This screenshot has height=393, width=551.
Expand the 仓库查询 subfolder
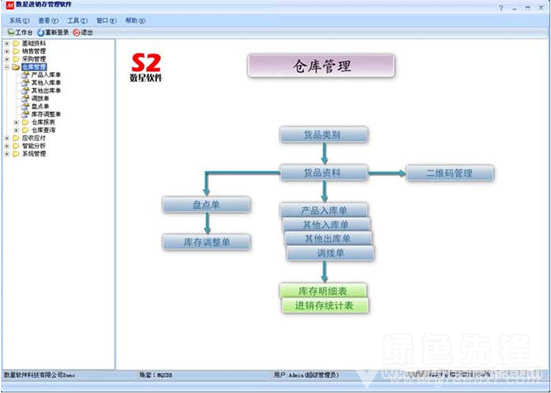click(x=16, y=130)
